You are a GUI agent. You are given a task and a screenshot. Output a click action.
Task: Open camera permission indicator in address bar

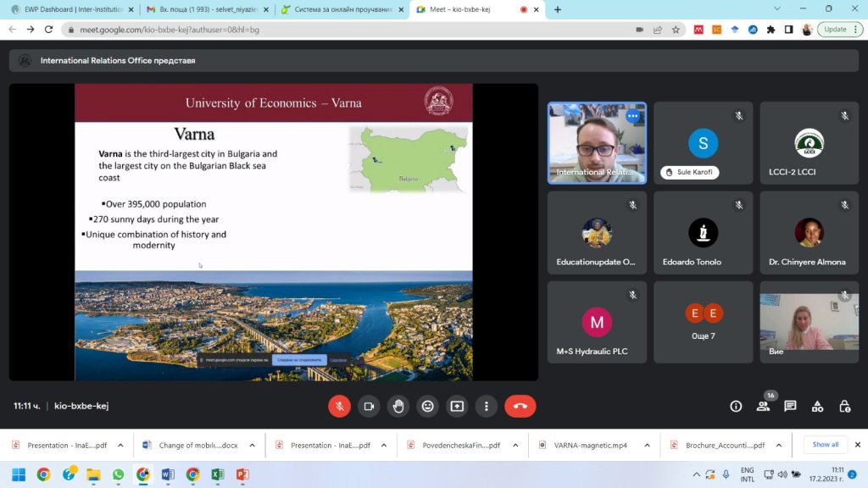point(639,30)
